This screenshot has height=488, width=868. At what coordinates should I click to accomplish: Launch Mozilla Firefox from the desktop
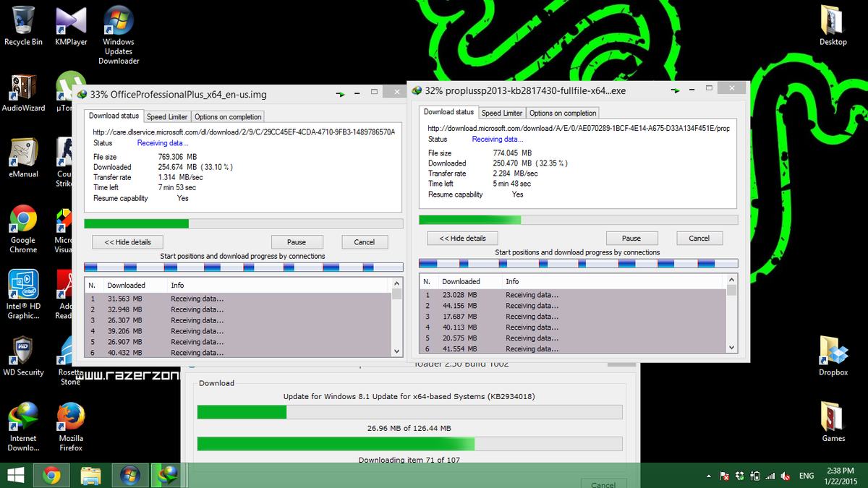[71, 427]
